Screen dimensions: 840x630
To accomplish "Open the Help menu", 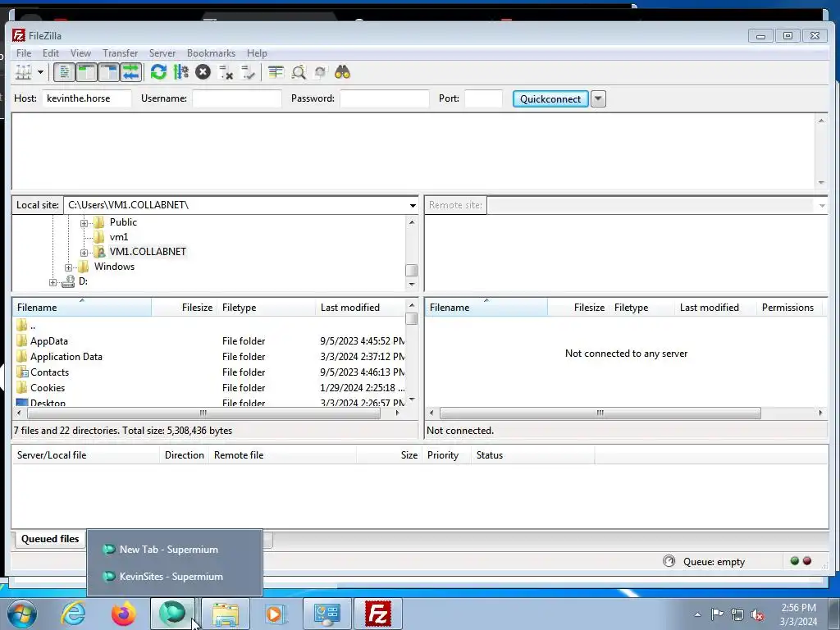I will click(x=257, y=53).
